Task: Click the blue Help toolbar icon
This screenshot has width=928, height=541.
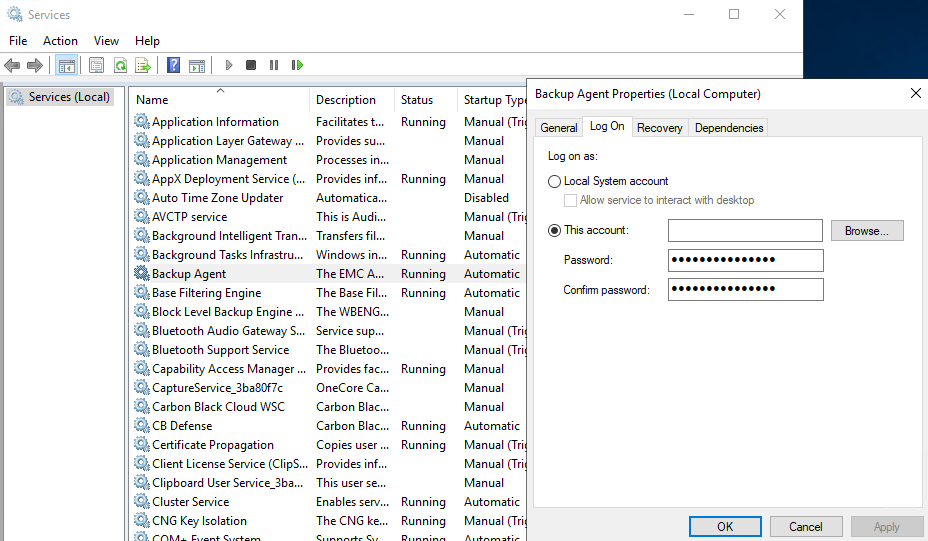Action: [x=173, y=65]
